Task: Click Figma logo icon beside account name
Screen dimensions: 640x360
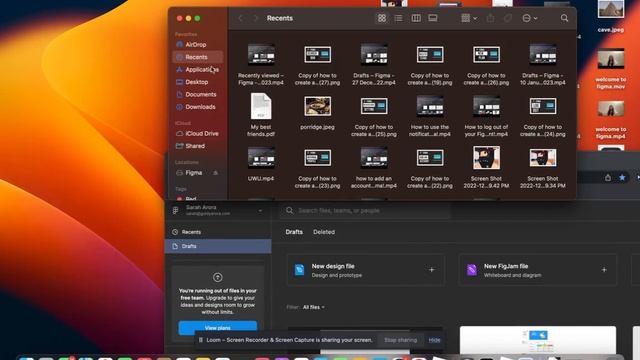Action: pos(176,210)
